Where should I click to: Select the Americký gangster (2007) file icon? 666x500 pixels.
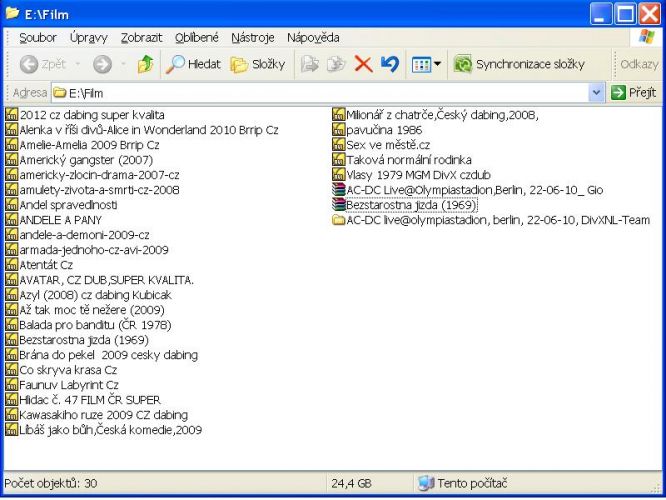pyautogui.click(x=11, y=160)
